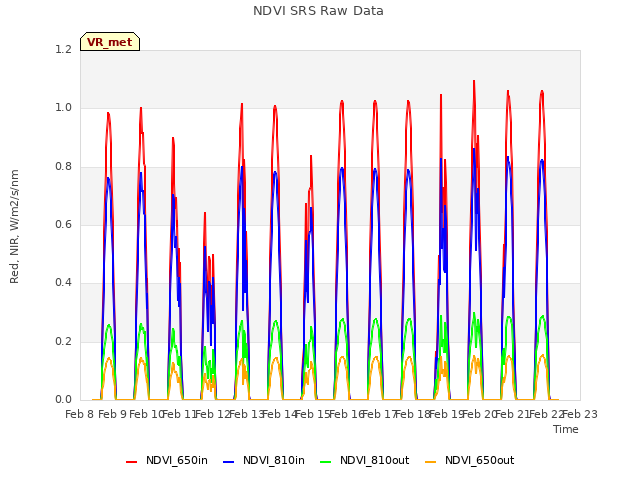Click the 0.6 y-axis tick label
The height and width of the screenshot is (480, 640).
coord(64,224)
